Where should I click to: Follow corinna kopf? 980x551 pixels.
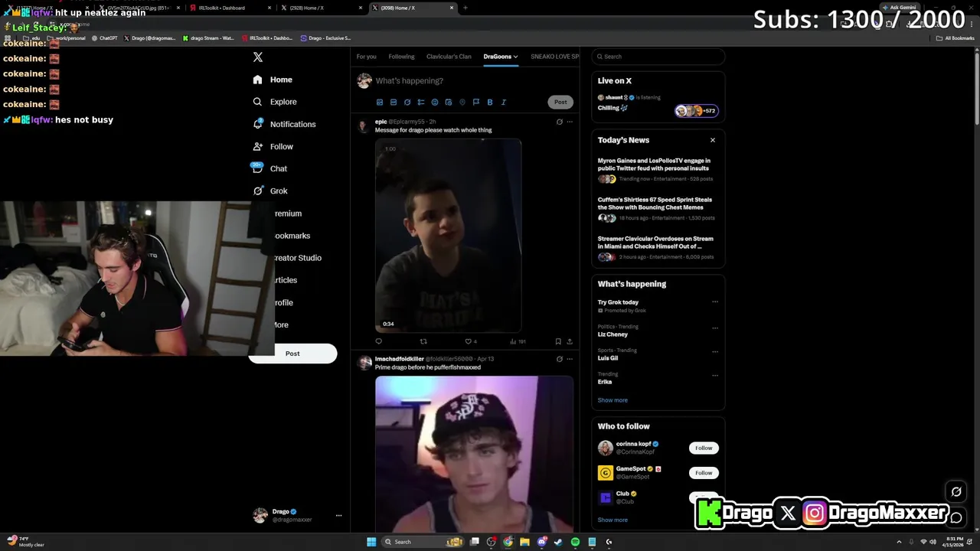[x=704, y=448]
